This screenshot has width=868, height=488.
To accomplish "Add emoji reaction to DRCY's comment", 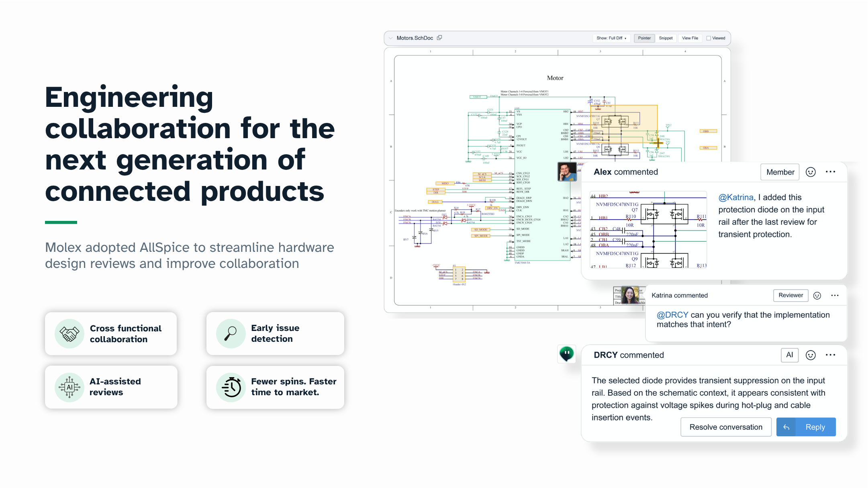I will click(811, 355).
